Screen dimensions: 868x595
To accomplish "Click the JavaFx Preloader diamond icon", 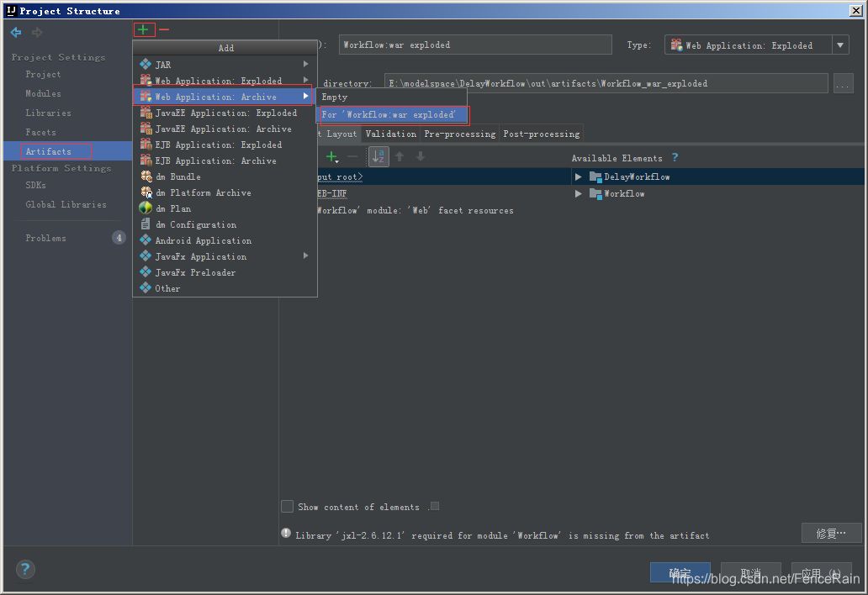I will click(x=146, y=272).
